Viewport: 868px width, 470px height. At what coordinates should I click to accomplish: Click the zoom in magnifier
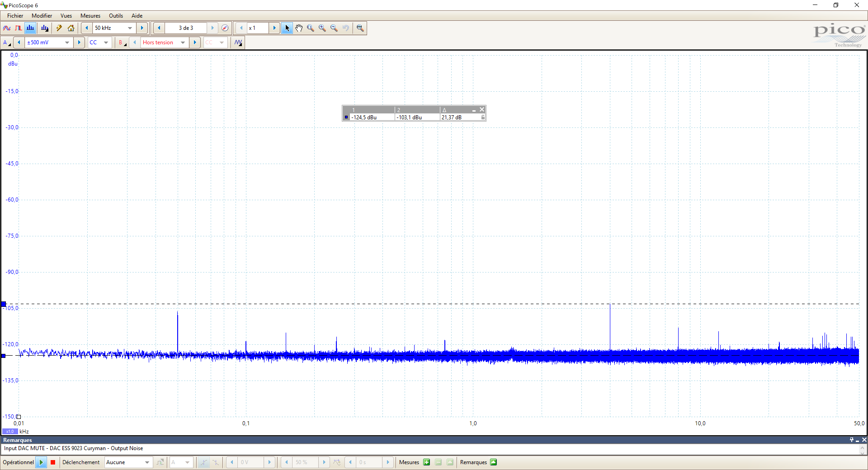tap(322, 28)
